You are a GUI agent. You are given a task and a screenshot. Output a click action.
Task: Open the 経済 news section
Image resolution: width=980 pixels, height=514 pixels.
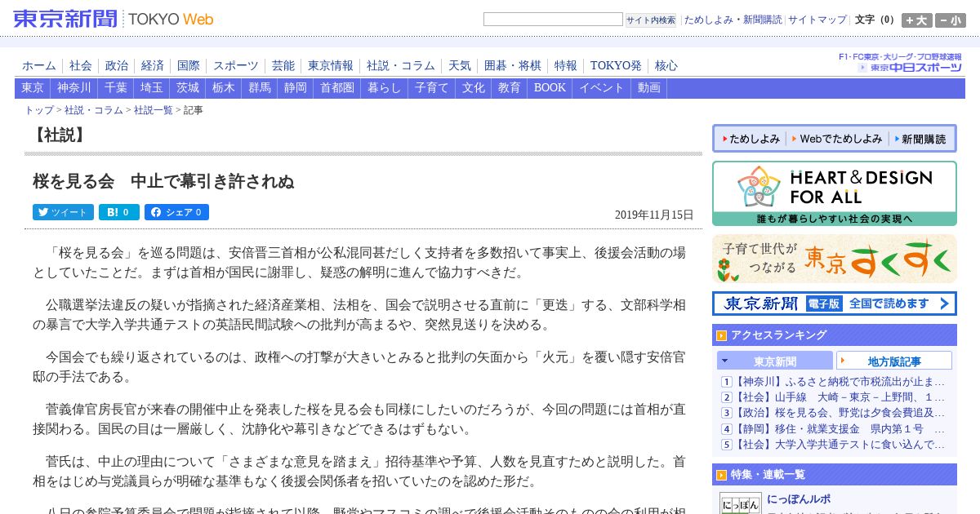(153, 66)
